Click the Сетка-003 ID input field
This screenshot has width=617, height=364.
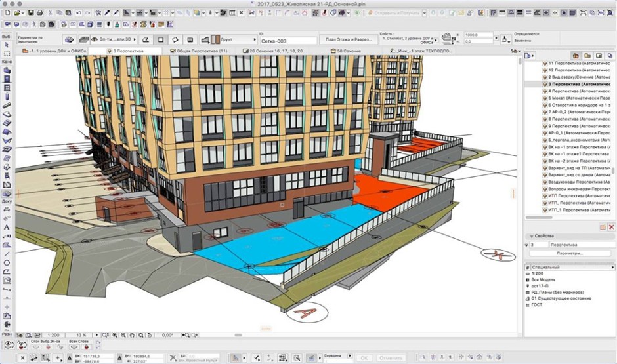pos(287,40)
